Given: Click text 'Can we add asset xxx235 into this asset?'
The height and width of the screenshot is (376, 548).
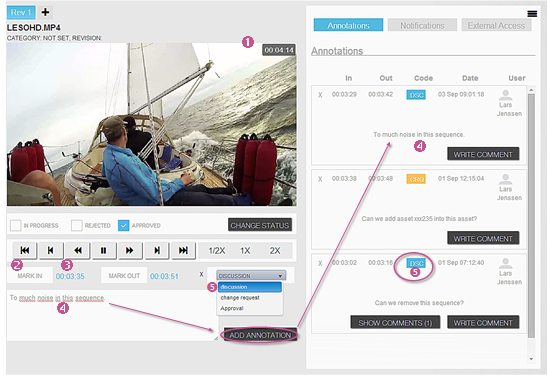Looking at the screenshot, I should coord(419,219).
